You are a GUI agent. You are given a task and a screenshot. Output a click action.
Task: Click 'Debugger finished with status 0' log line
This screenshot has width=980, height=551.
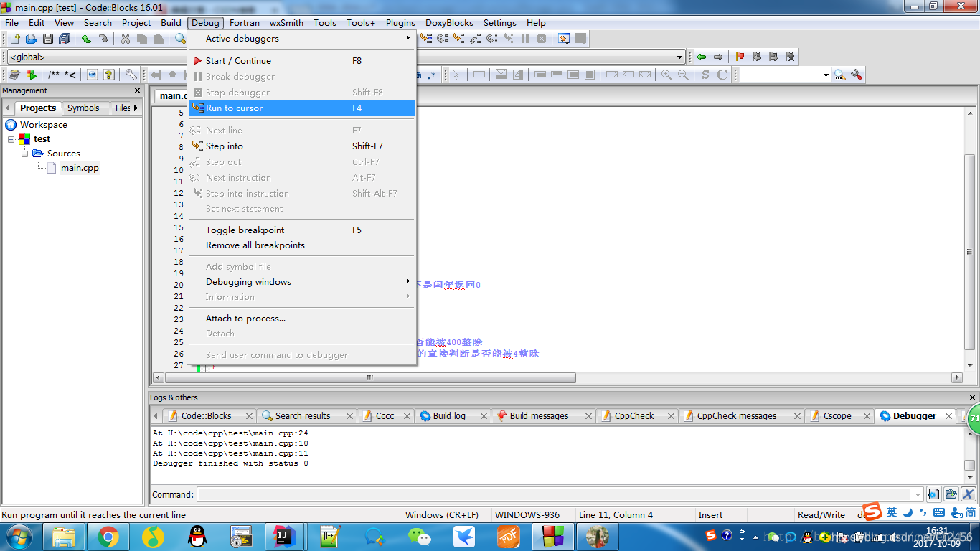click(230, 463)
